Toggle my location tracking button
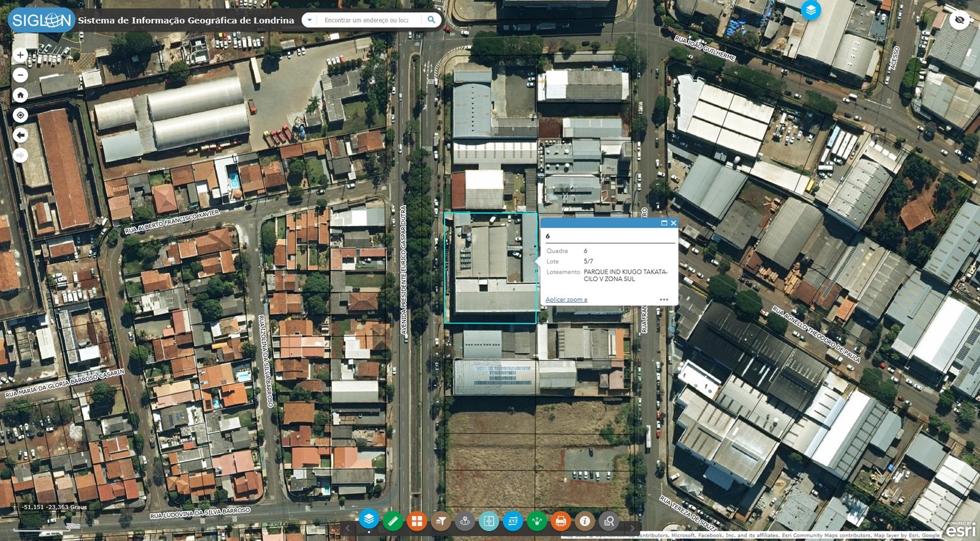Image resolution: width=980 pixels, height=541 pixels. tap(20, 115)
